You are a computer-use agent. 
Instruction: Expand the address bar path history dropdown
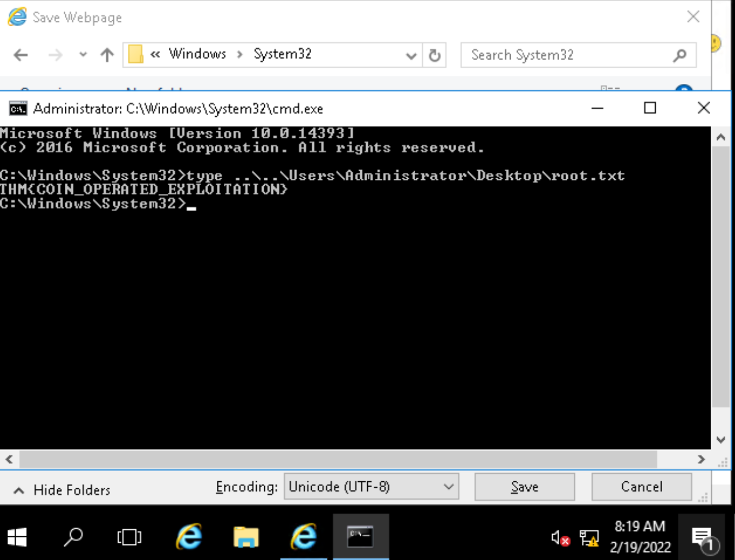pyautogui.click(x=411, y=56)
